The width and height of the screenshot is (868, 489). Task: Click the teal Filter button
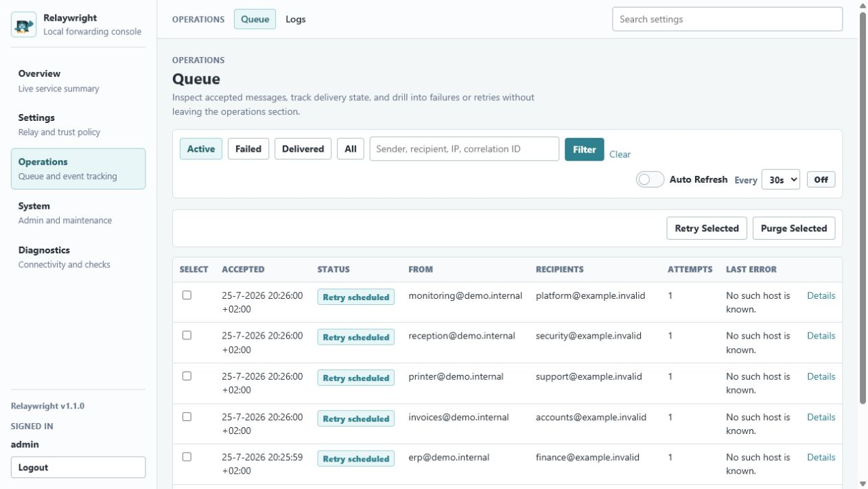[585, 149]
